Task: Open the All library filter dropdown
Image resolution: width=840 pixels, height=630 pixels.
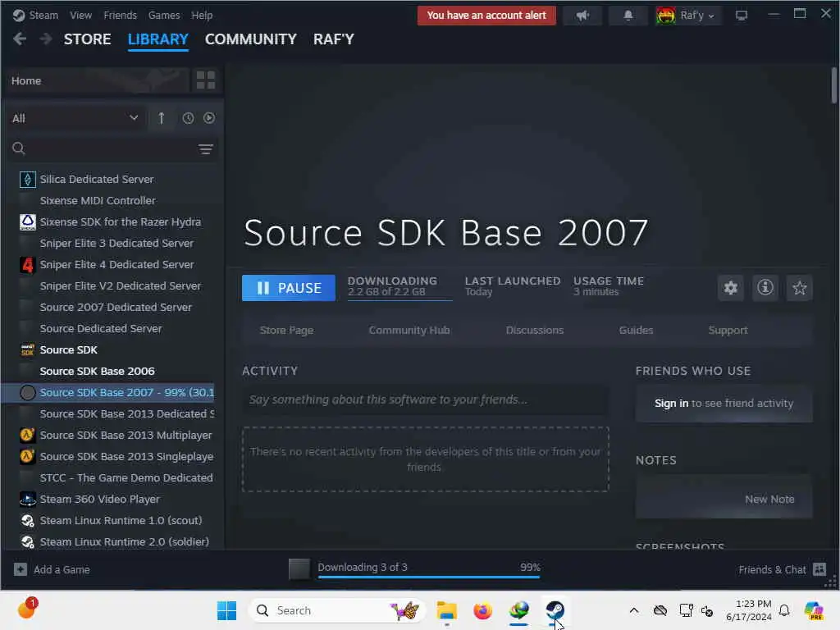Action: (x=75, y=118)
